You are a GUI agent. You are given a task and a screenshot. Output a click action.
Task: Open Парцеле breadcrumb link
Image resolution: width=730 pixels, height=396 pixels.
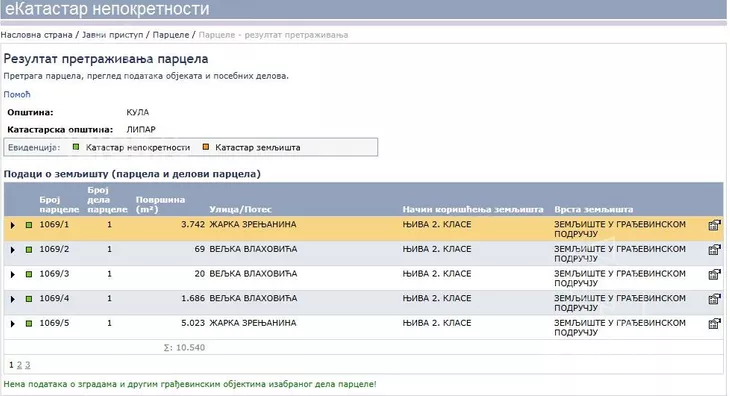[x=171, y=35]
